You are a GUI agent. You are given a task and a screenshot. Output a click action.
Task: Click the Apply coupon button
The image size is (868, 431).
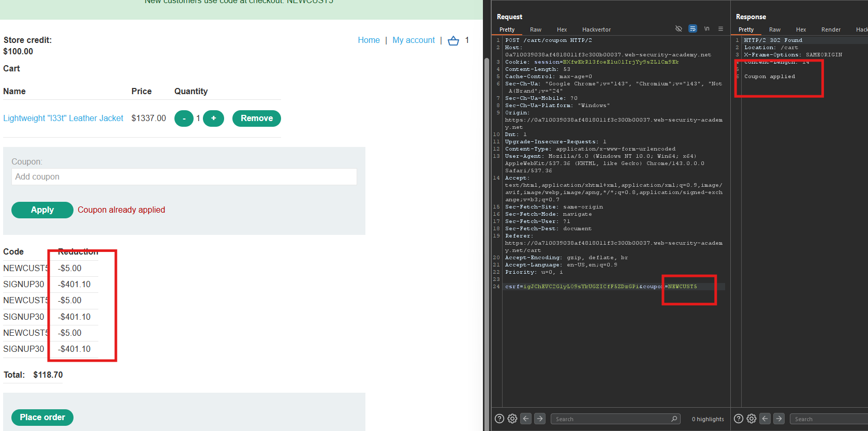tap(42, 210)
